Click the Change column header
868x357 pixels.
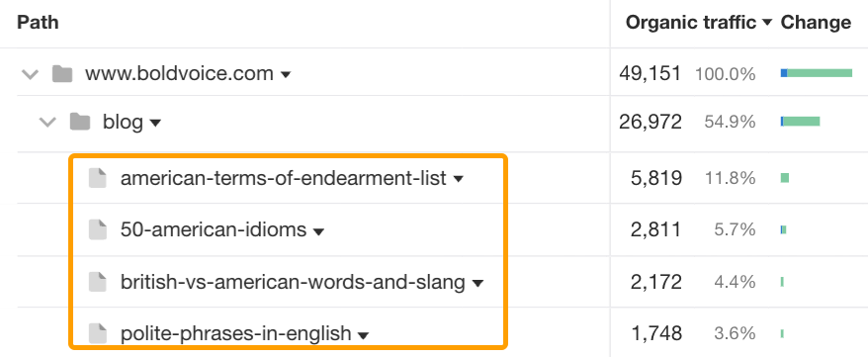coord(816,23)
